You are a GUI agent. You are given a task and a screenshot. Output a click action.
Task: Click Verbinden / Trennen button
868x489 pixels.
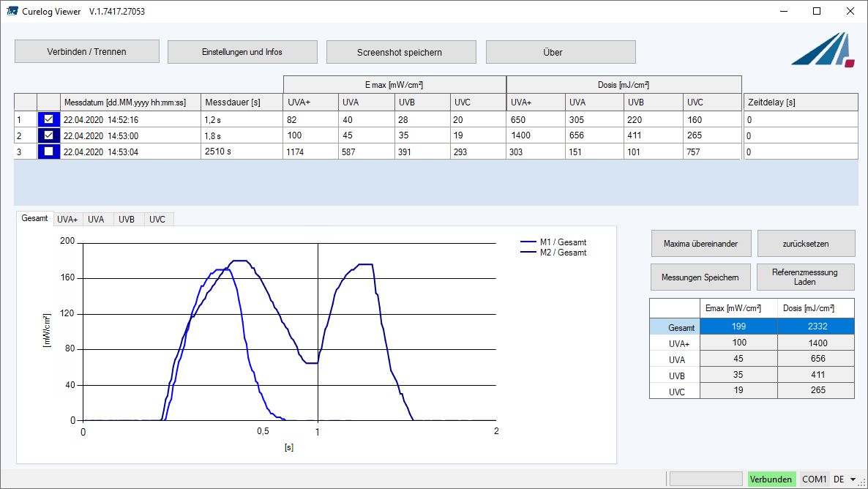click(87, 51)
